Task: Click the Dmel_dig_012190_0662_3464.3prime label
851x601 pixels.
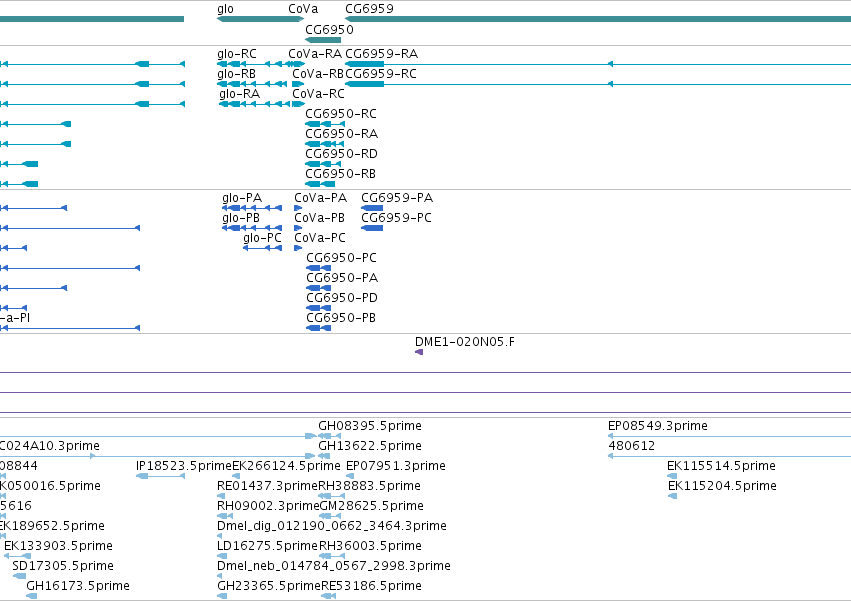Action: (x=332, y=526)
